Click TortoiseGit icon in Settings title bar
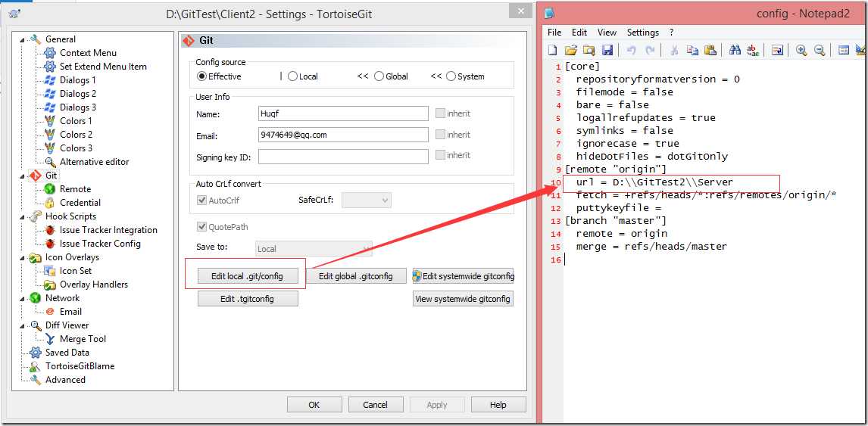This screenshot has width=868, height=426. click(15, 14)
